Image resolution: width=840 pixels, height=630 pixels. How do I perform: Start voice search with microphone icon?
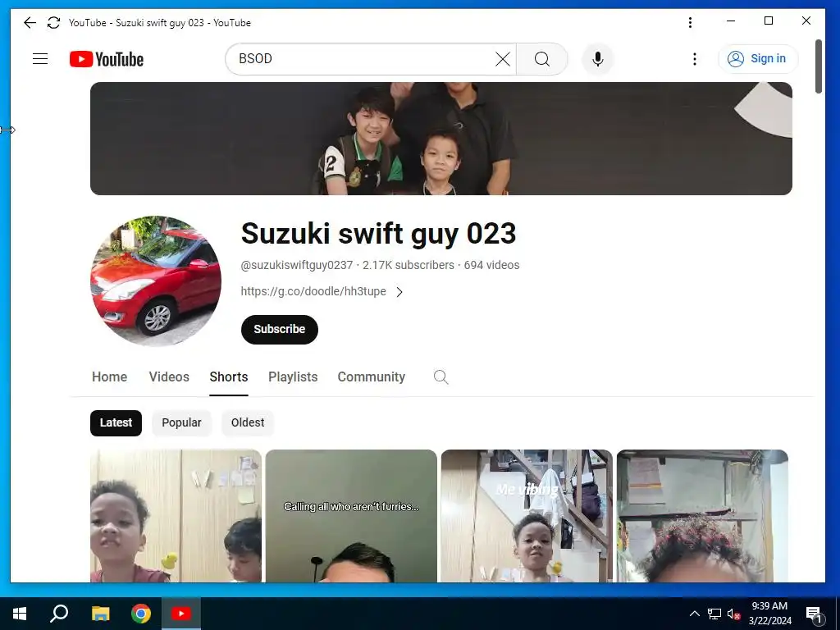(598, 59)
